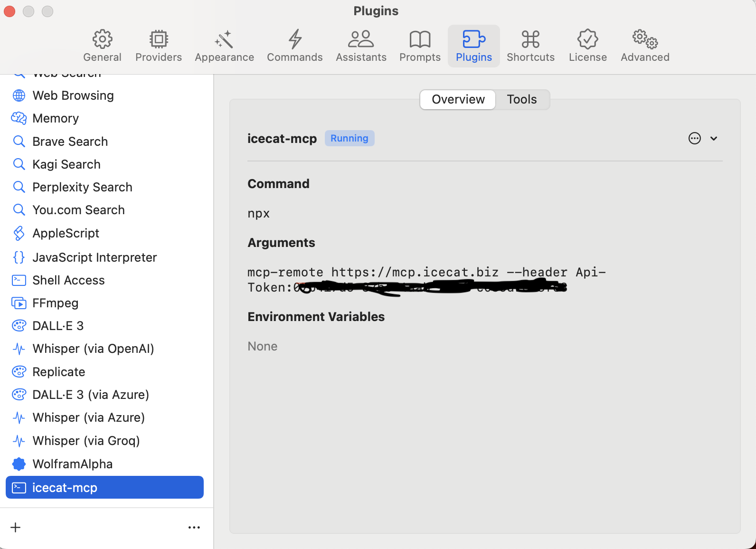Switch to the Overview tab
Screen dimensions: 756x549
point(458,99)
